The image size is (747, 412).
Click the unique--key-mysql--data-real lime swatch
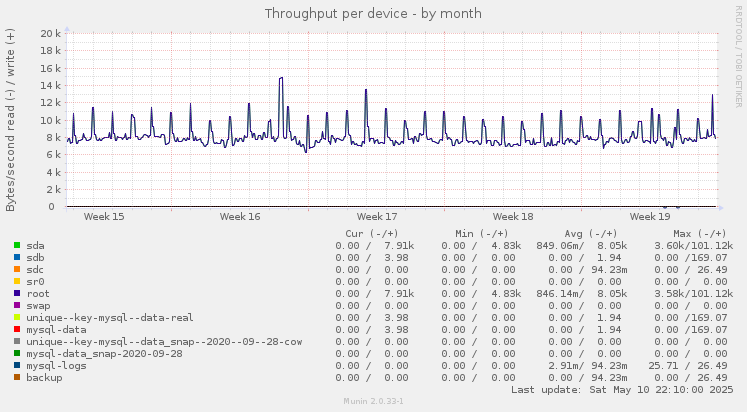pos(17,317)
